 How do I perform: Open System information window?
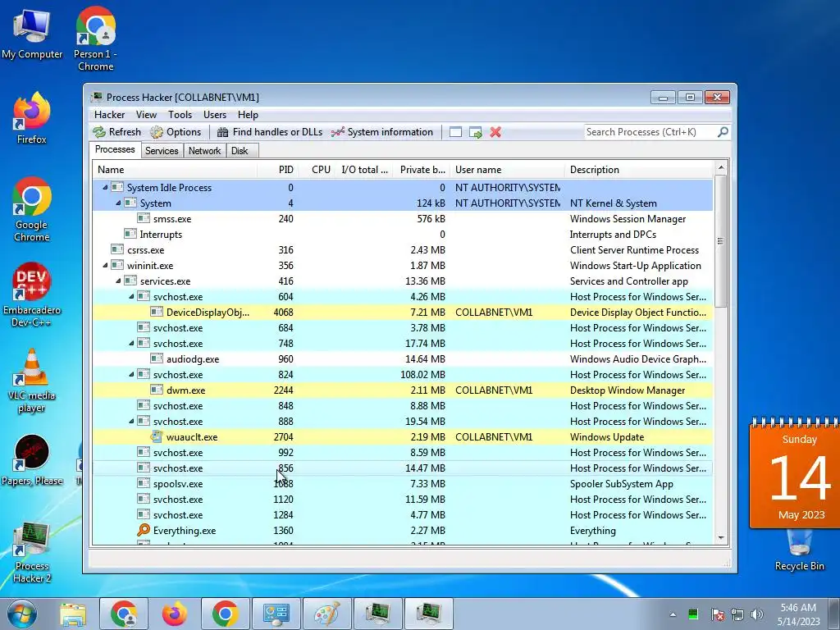tap(382, 132)
